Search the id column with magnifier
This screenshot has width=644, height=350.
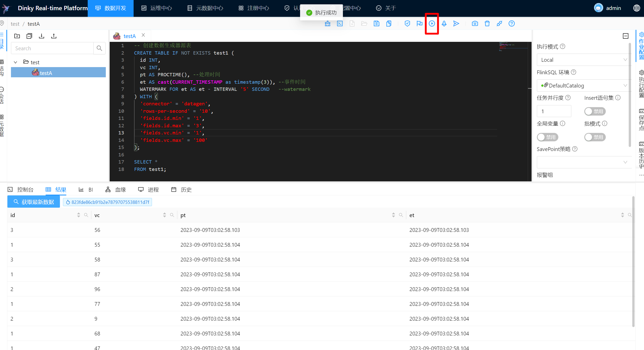tap(86, 215)
